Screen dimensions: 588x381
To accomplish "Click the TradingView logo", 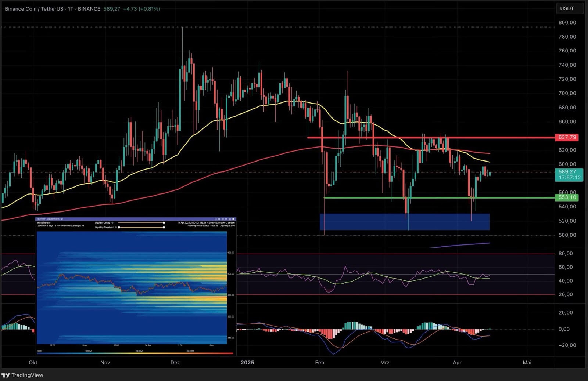I will coord(22,375).
